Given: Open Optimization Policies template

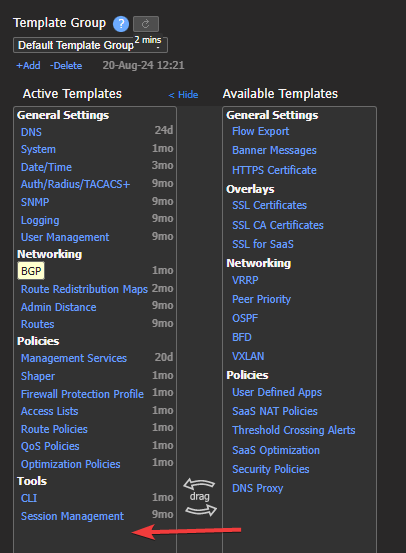Looking at the screenshot, I should click(71, 464).
